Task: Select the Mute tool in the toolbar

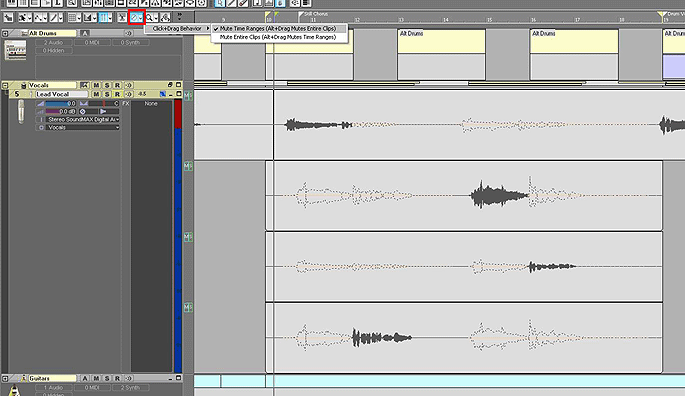Action: click(134, 18)
